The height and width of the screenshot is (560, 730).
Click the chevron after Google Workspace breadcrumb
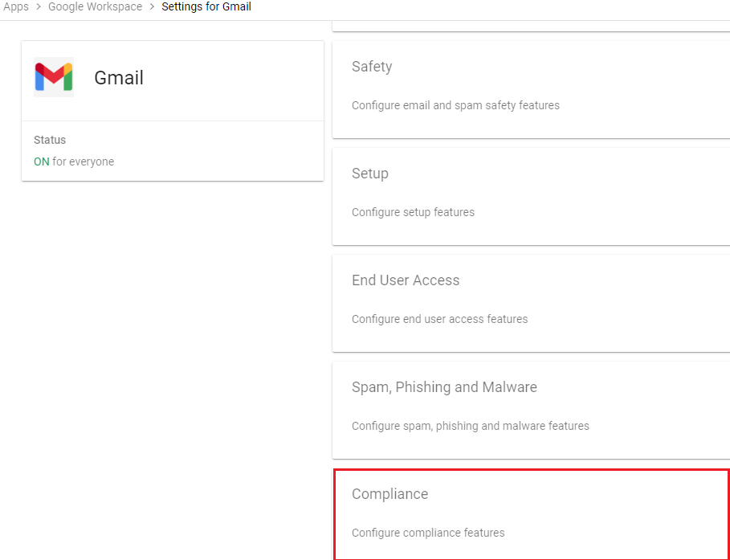click(x=152, y=7)
